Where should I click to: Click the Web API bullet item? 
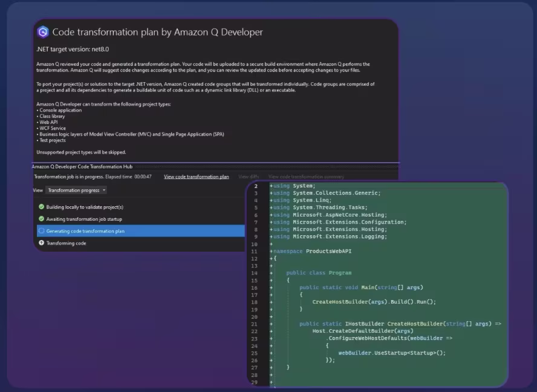(47, 122)
